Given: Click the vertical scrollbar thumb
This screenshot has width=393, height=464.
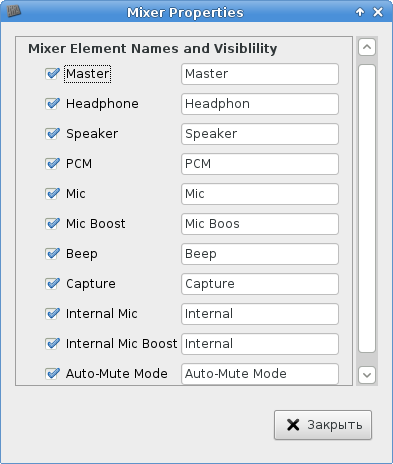Looking at the screenshot, I should point(367,209).
